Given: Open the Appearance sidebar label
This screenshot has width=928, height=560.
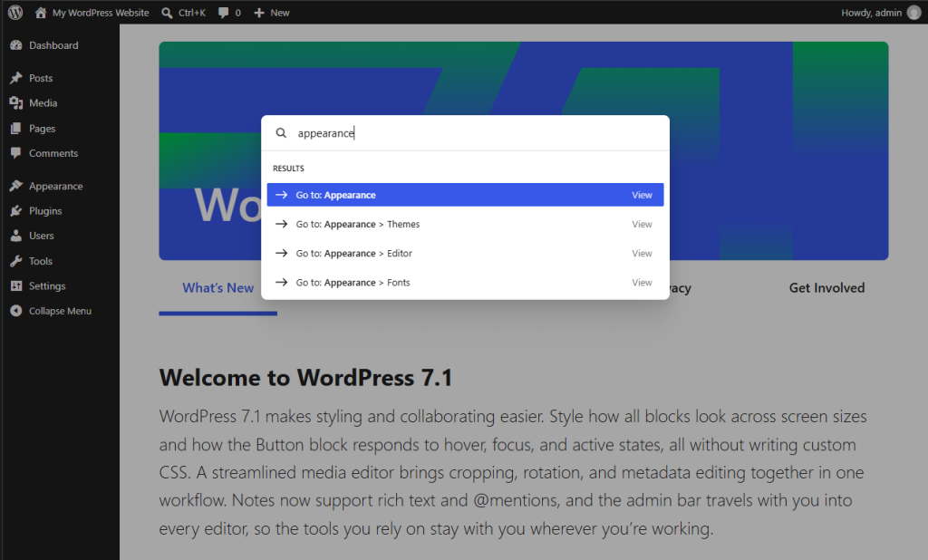Looking at the screenshot, I should 56,186.
